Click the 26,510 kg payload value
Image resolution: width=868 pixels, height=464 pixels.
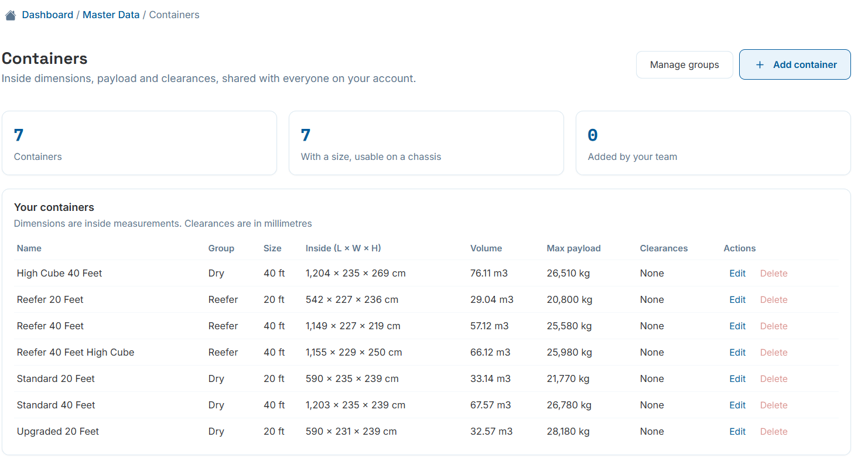(569, 273)
